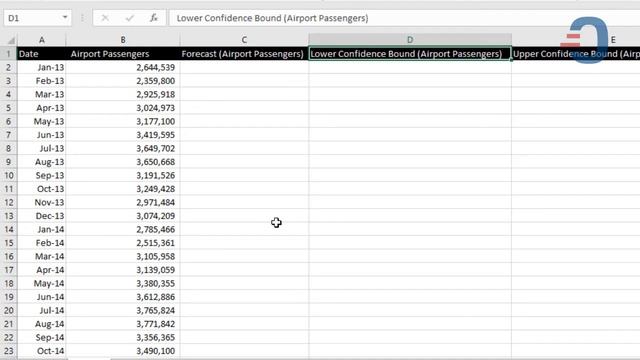Click the cell with value 2,644,539
640x360 pixels.
point(122,67)
